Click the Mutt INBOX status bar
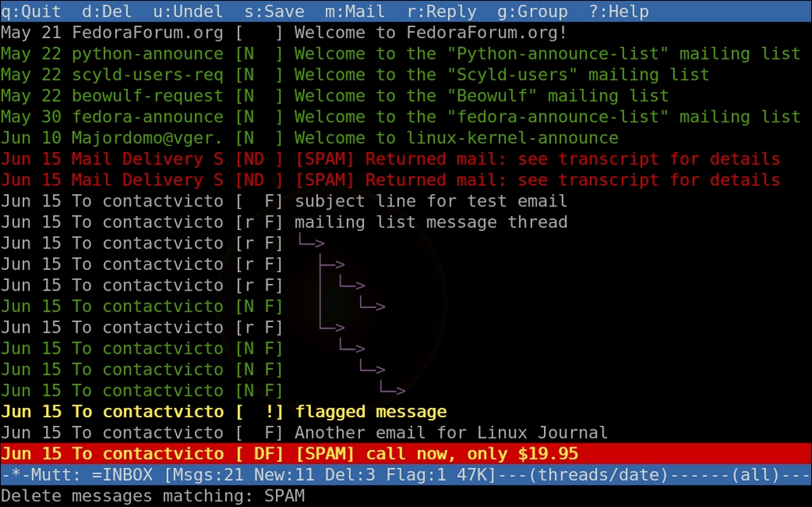This screenshot has height=507, width=812. [406, 474]
